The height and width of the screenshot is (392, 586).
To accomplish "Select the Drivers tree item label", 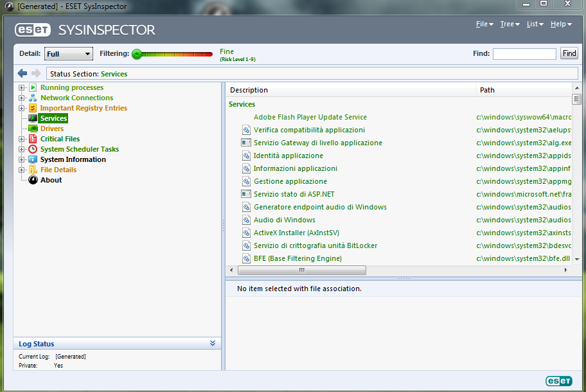I will click(x=52, y=129).
